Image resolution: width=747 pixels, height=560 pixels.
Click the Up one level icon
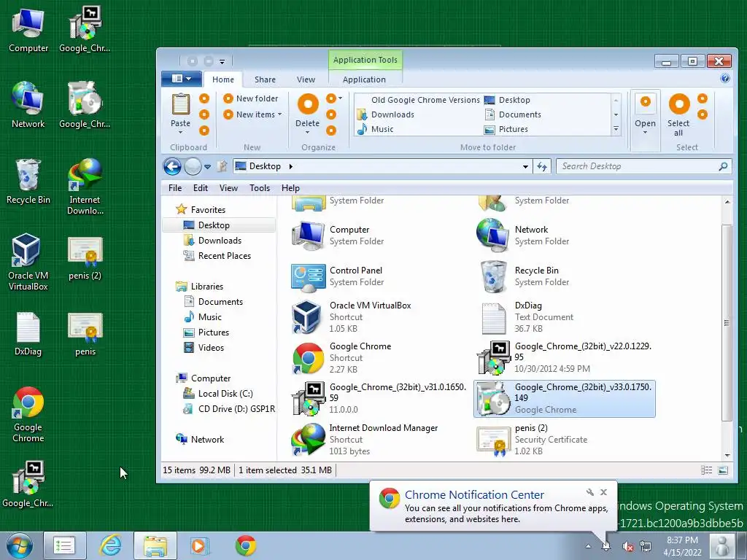point(222,166)
